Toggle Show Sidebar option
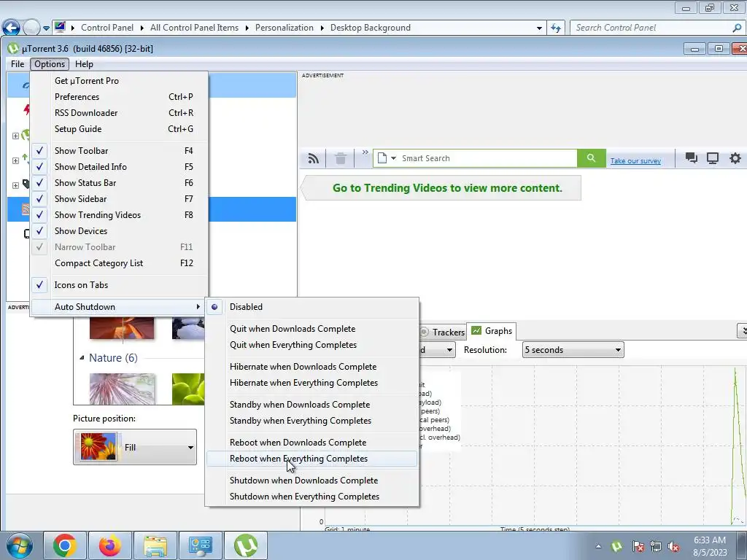747x560 pixels. 120,199
